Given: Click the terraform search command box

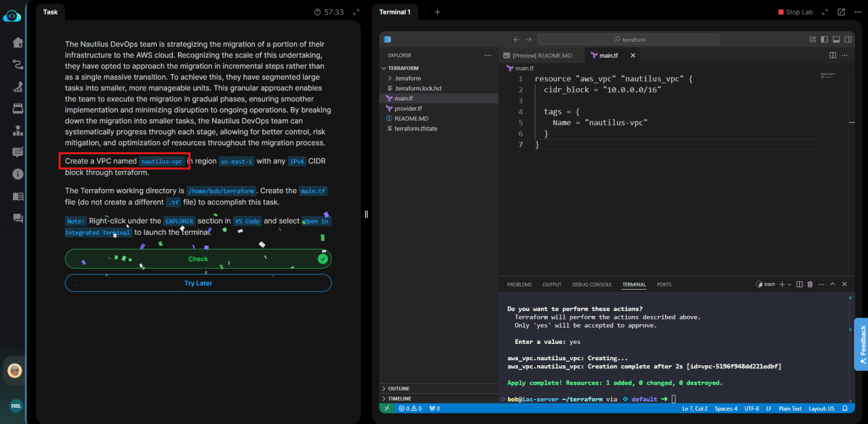Looking at the screenshot, I should (x=628, y=40).
